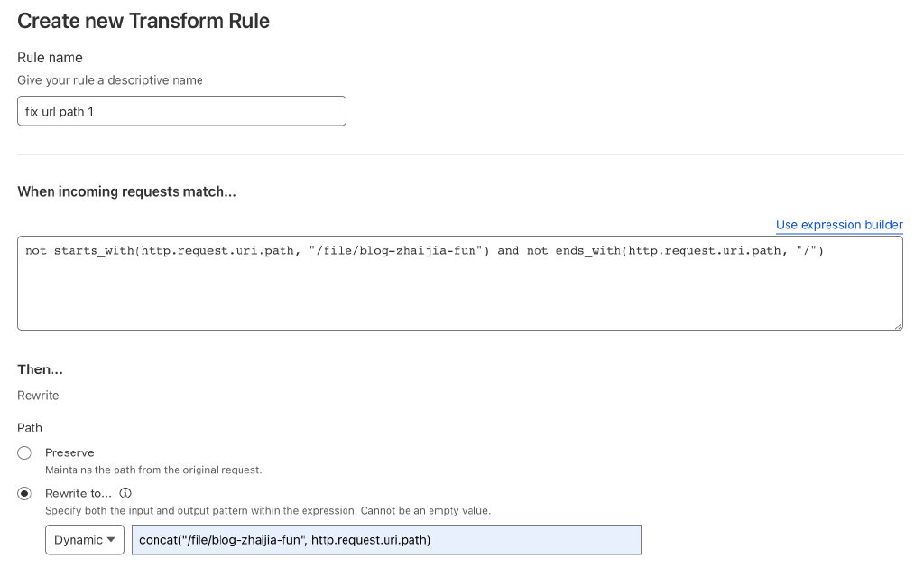Open the Use expression builder link
The width and height of the screenshot is (924, 568).
coord(838,225)
